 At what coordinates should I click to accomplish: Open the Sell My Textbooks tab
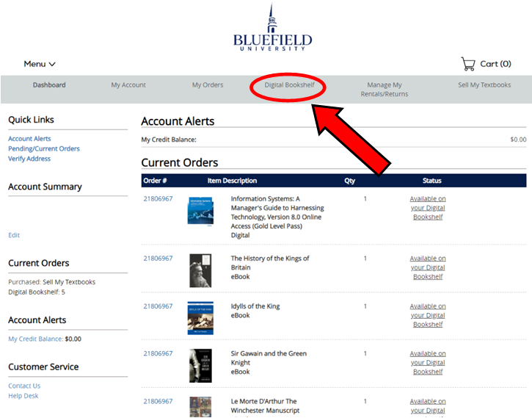pyautogui.click(x=484, y=85)
